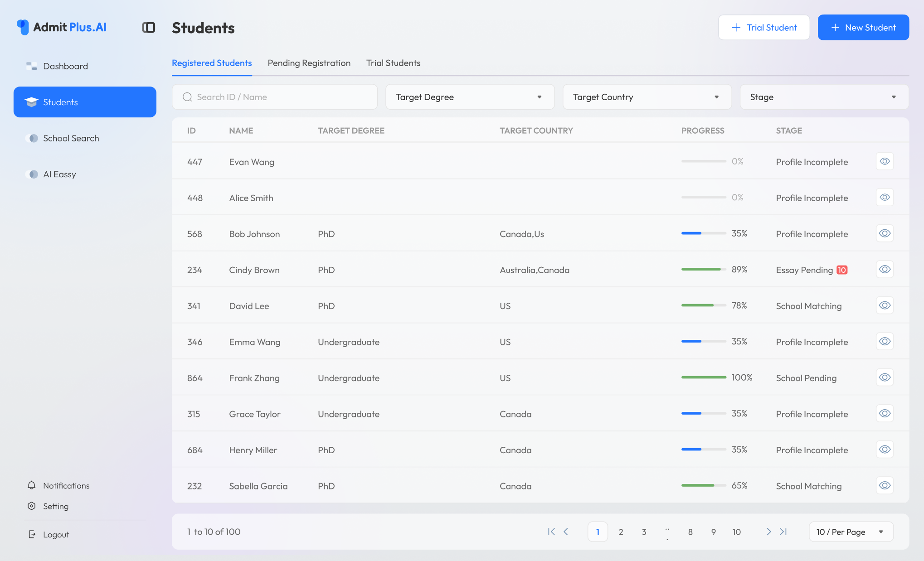Image resolution: width=924 pixels, height=561 pixels.
Task: Expand the Target Degree dropdown
Action: coord(470,97)
